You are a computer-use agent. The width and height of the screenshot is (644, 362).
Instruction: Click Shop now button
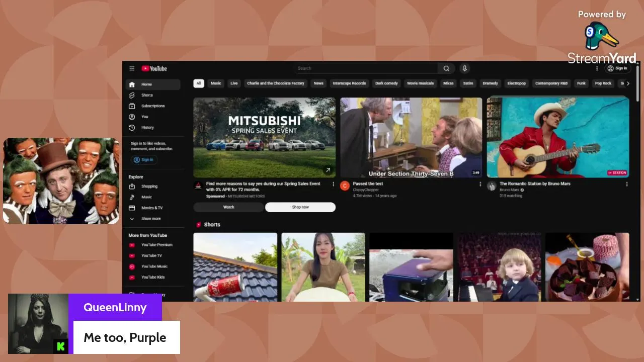pyautogui.click(x=300, y=207)
